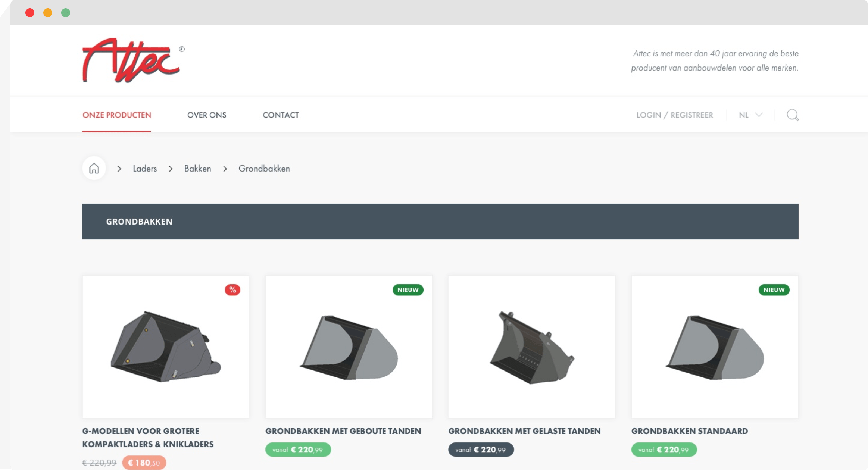Click the crossed-out € 220,99 price
Viewport: 868px width, 470px height.
pyautogui.click(x=99, y=463)
